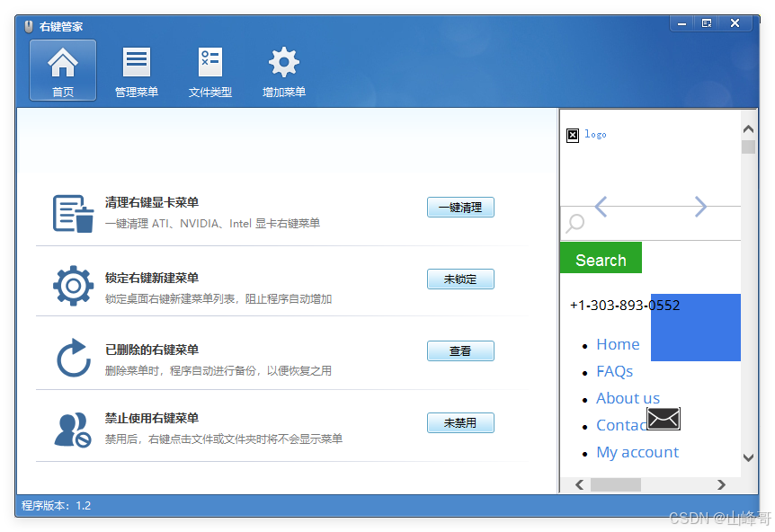Click the 禁止使用右键菜单 heading
The image size is (775, 532).
pyautogui.click(x=152, y=418)
